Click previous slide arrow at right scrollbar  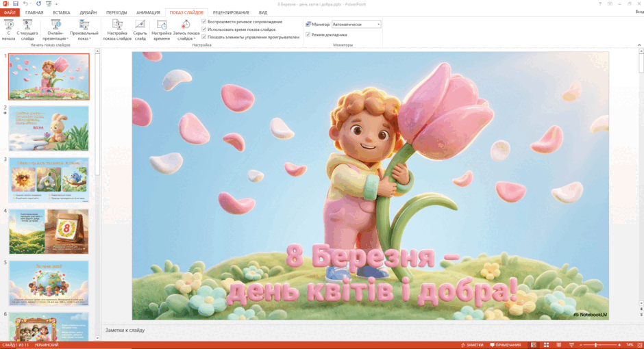(x=641, y=309)
